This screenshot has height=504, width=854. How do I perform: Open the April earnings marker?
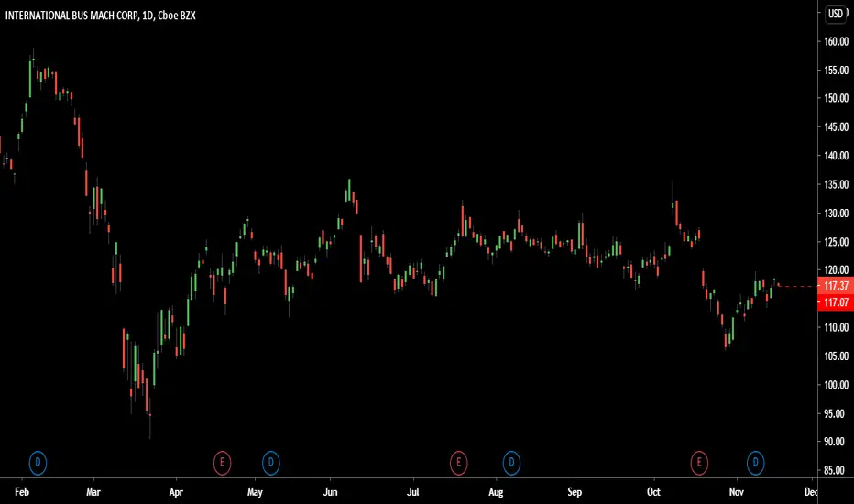tap(222, 463)
